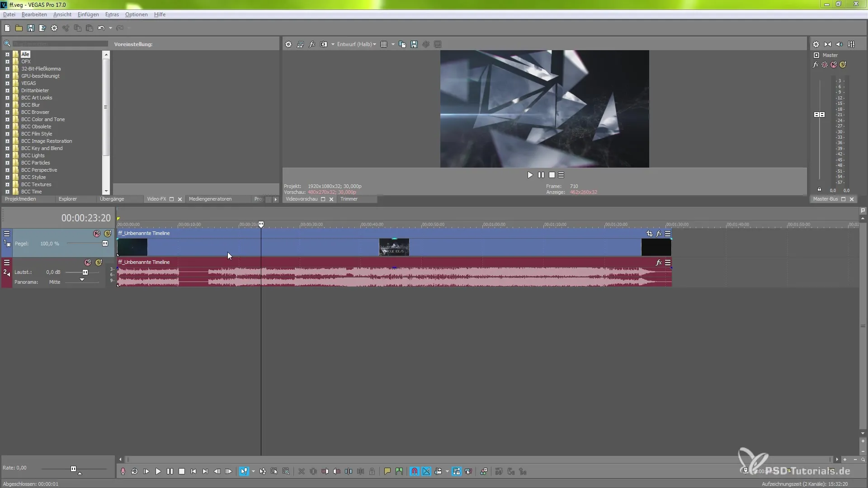Undo the last action
The width and height of the screenshot is (868, 488).
101,28
